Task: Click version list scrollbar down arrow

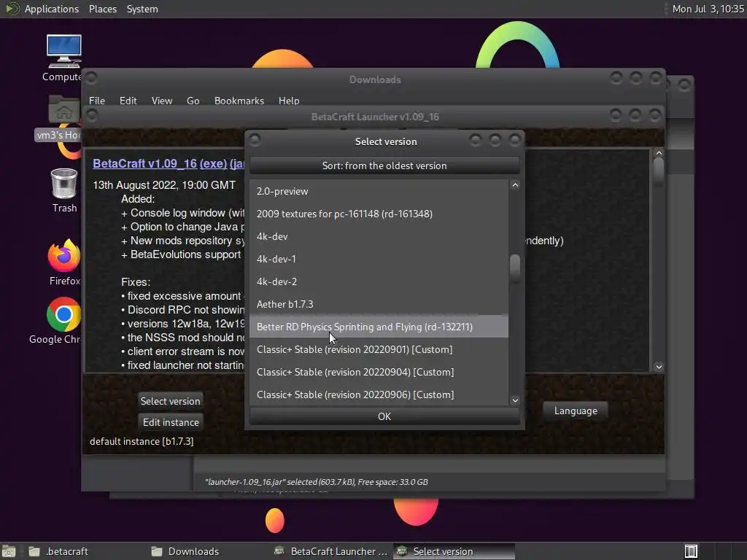Action: (x=515, y=400)
